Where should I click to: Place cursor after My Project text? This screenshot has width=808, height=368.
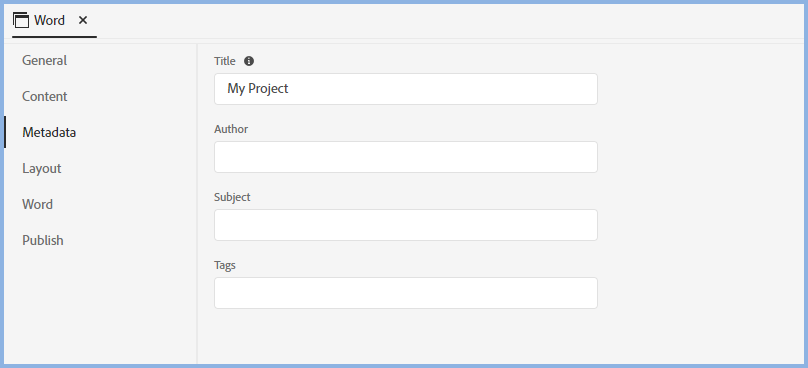click(x=289, y=89)
